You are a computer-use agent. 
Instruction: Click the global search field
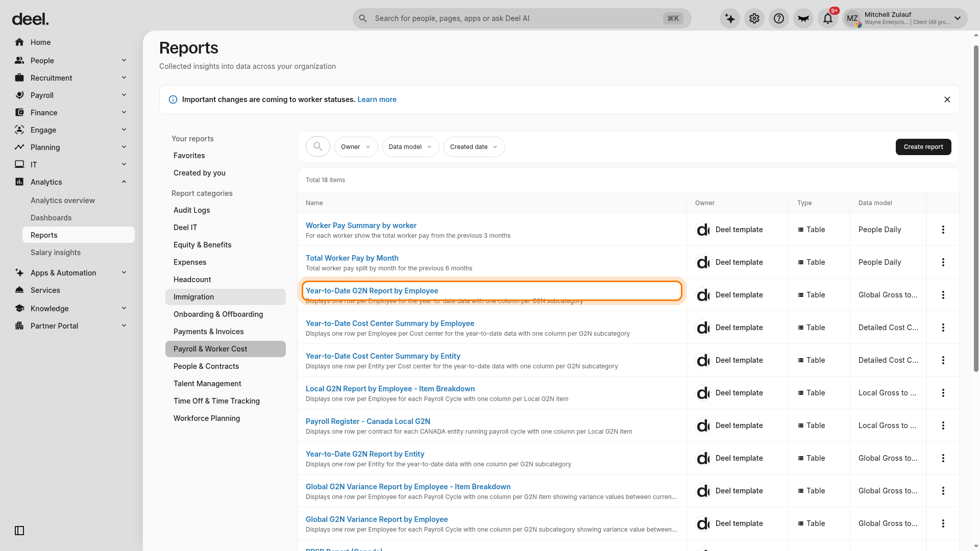pos(522,18)
